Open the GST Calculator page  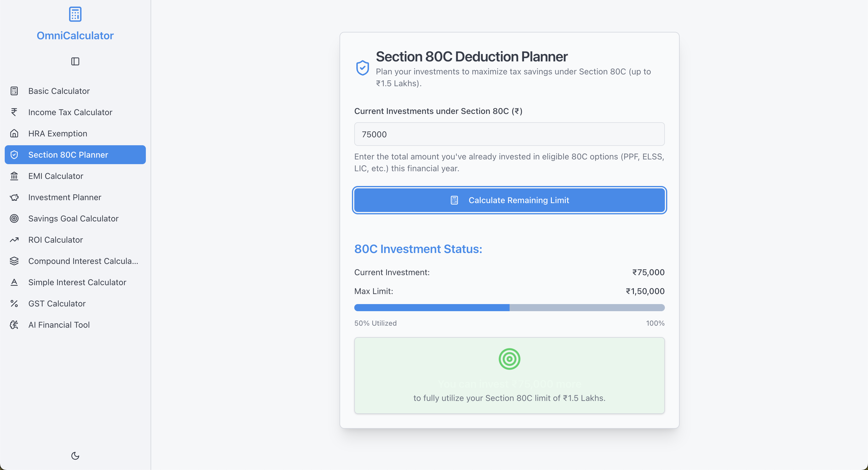coord(57,303)
